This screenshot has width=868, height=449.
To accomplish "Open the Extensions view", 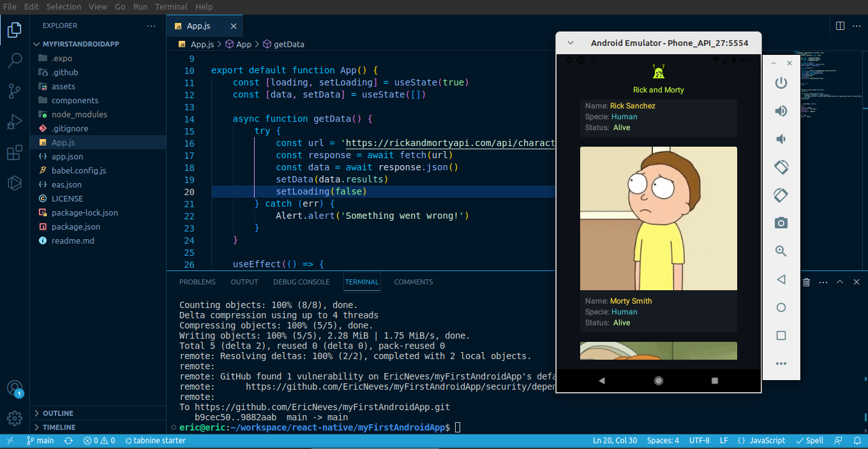I will coord(15,152).
